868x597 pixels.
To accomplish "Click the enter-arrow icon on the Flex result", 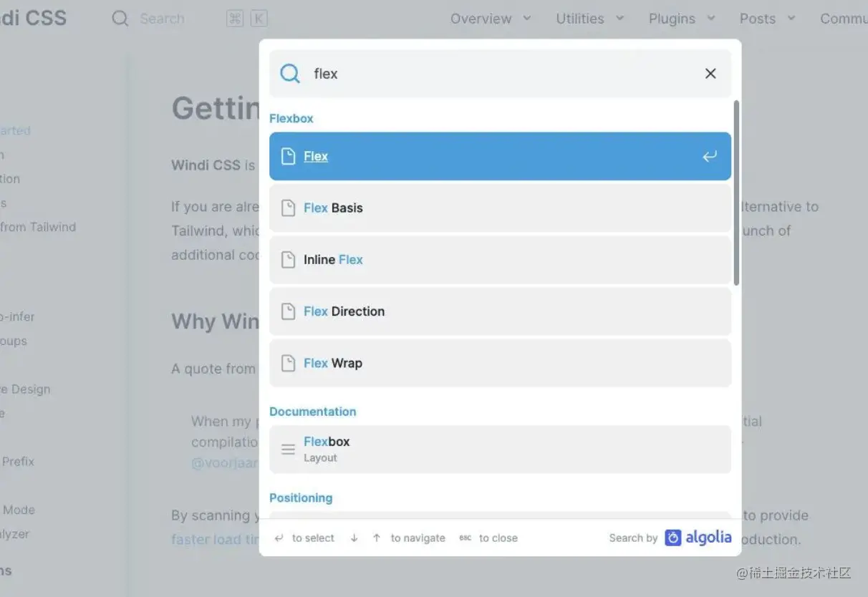I will pos(709,156).
